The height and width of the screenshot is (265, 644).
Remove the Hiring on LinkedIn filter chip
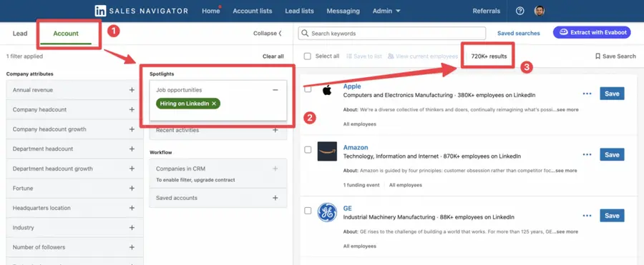(x=213, y=104)
